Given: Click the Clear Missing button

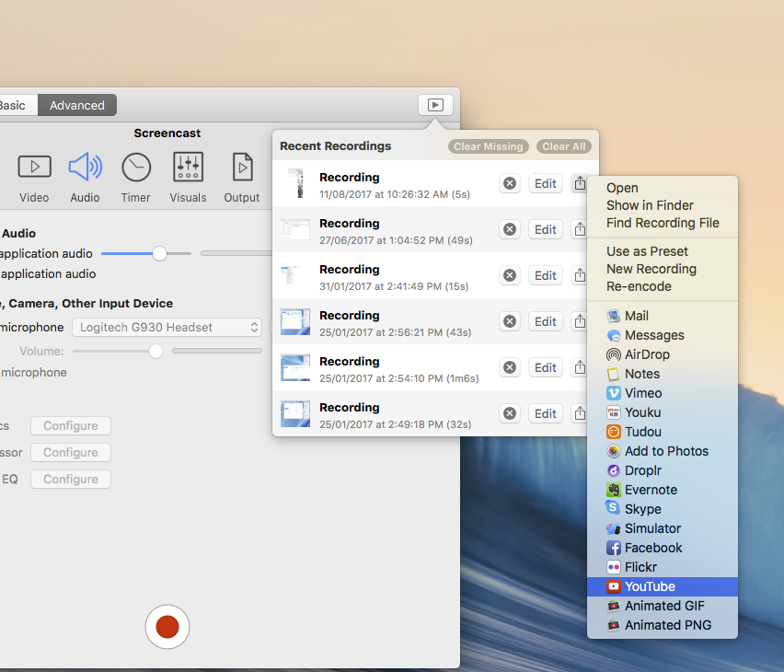Looking at the screenshot, I should click(489, 146).
